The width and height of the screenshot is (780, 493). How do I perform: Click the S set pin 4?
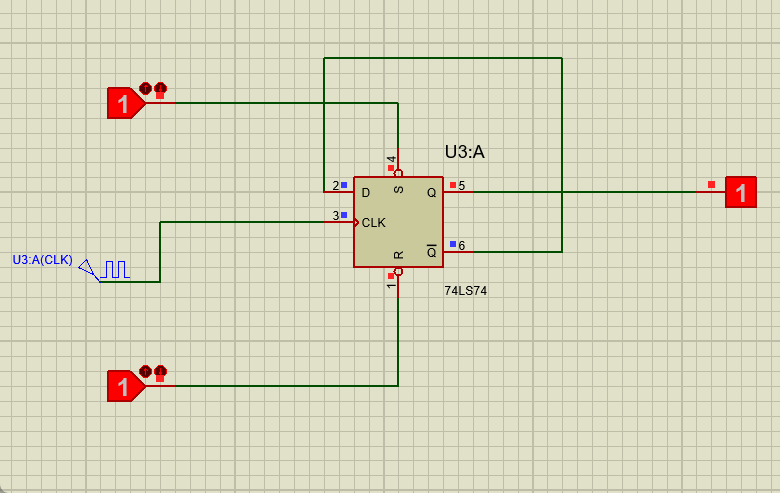(398, 165)
